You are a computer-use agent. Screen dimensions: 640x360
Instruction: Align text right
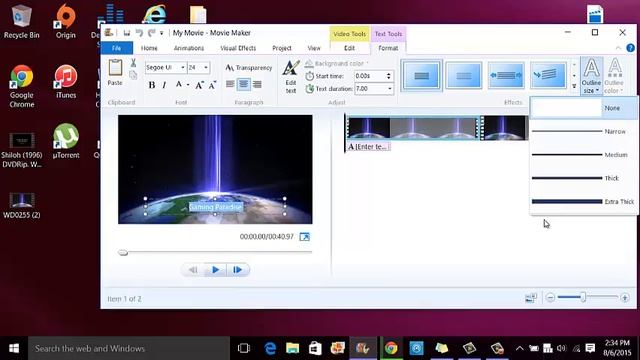click(x=257, y=84)
